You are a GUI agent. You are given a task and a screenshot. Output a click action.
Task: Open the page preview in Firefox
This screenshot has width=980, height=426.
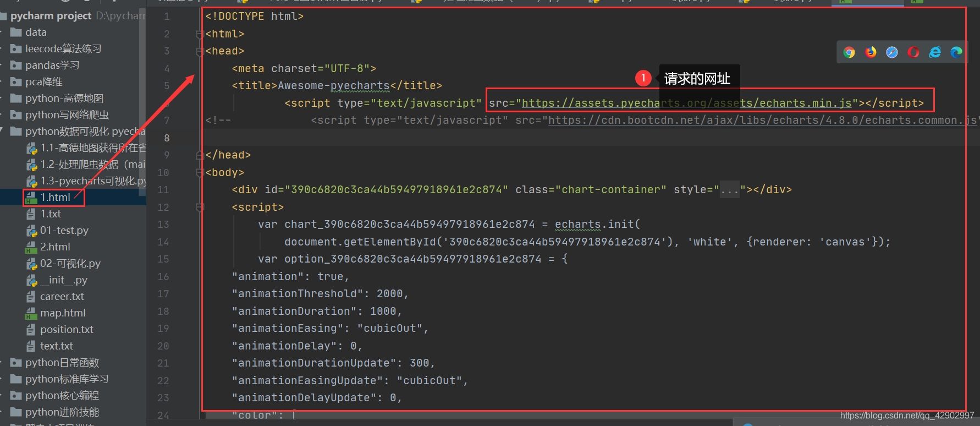871,52
